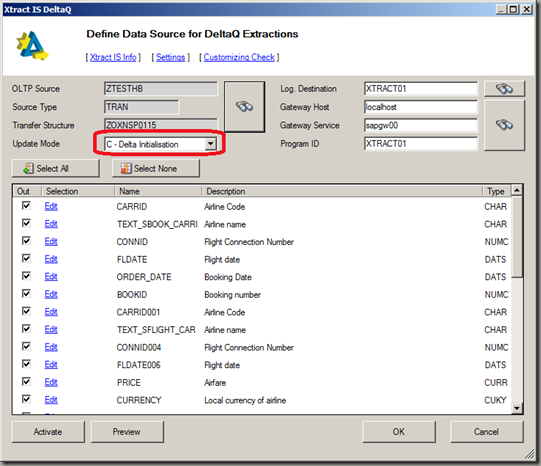541x466 pixels.
Task: Select the 'Local currency of airline' description
Action: pos(245,400)
